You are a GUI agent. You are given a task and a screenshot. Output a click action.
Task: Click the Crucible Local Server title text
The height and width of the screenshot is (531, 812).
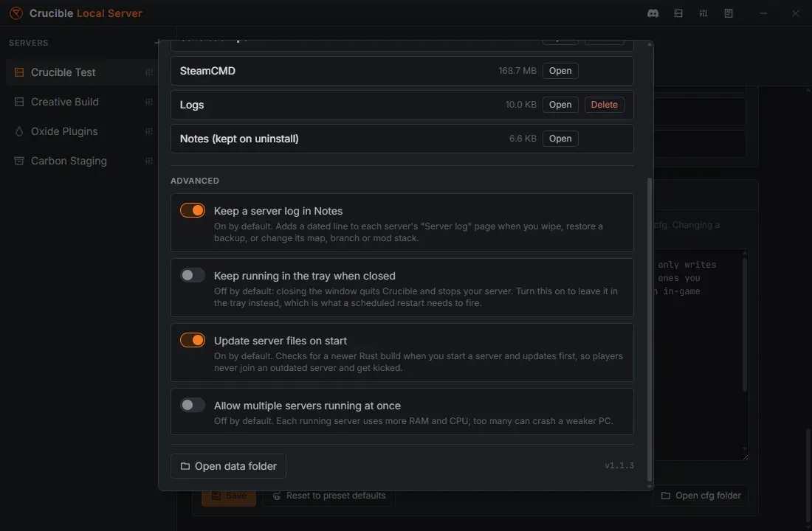point(86,13)
